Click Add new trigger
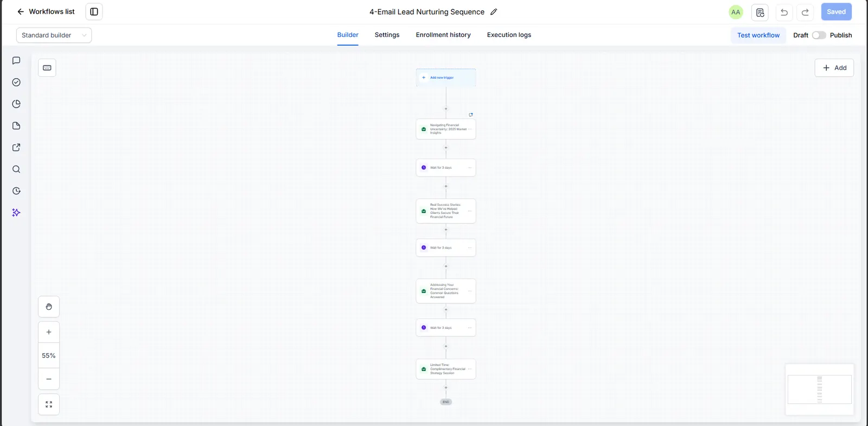The height and width of the screenshot is (426, 868). [446, 78]
